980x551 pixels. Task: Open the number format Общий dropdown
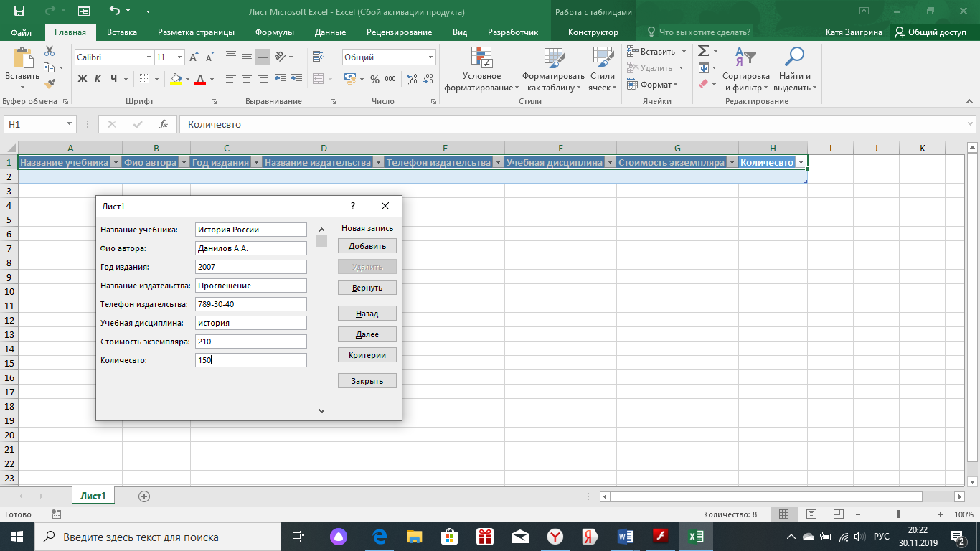pyautogui.click(x=430, y=57)
